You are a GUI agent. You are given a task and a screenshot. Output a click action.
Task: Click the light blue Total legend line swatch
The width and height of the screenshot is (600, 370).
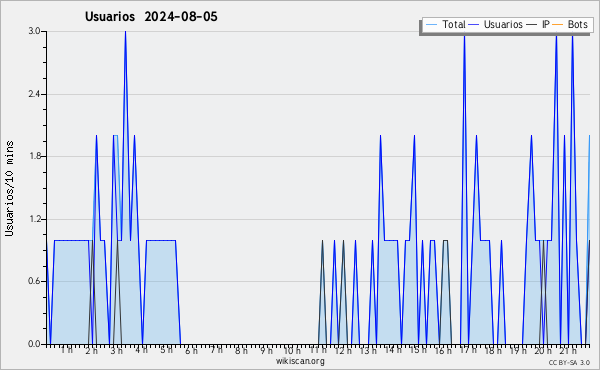click(x=432, y=25)
